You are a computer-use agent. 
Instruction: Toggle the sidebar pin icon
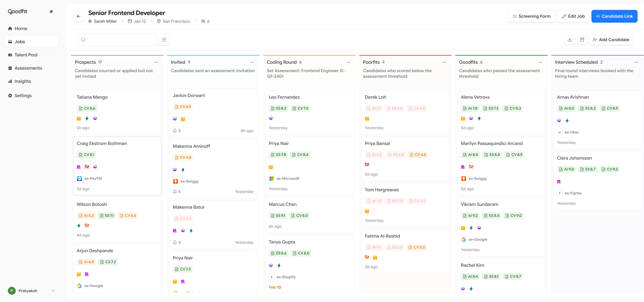[51, 11]
